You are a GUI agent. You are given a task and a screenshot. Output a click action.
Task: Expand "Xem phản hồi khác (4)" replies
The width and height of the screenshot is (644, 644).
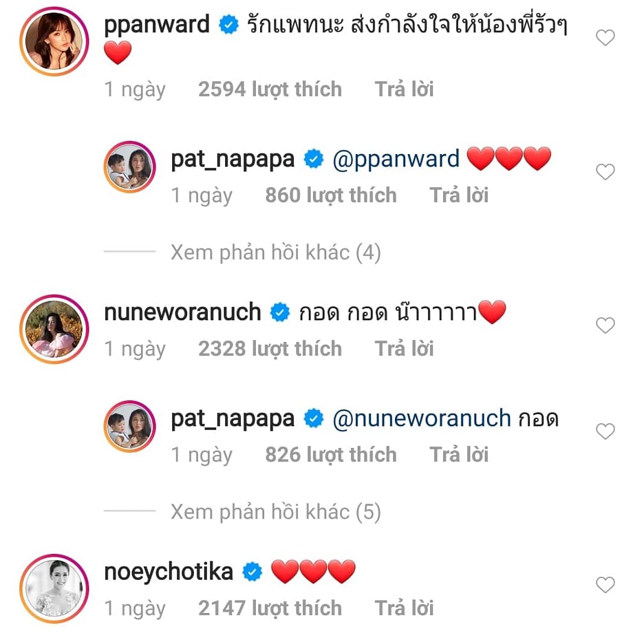tap(275, 253)
